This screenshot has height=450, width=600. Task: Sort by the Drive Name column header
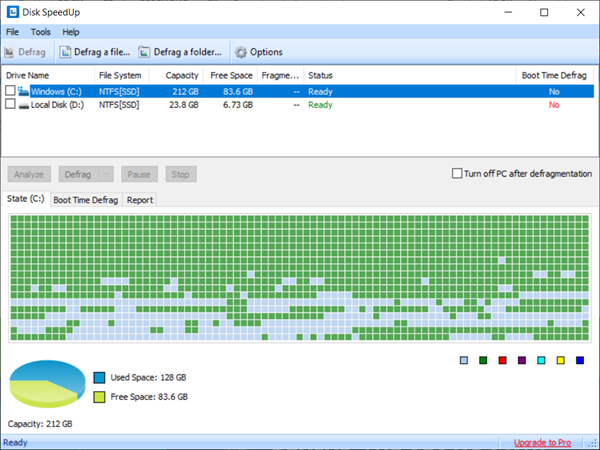pyautogui.click(x=49, y=75)
